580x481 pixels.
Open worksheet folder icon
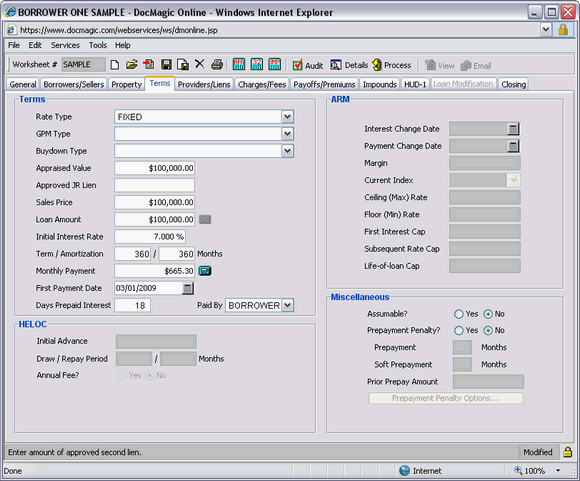[x=131, y=65]
